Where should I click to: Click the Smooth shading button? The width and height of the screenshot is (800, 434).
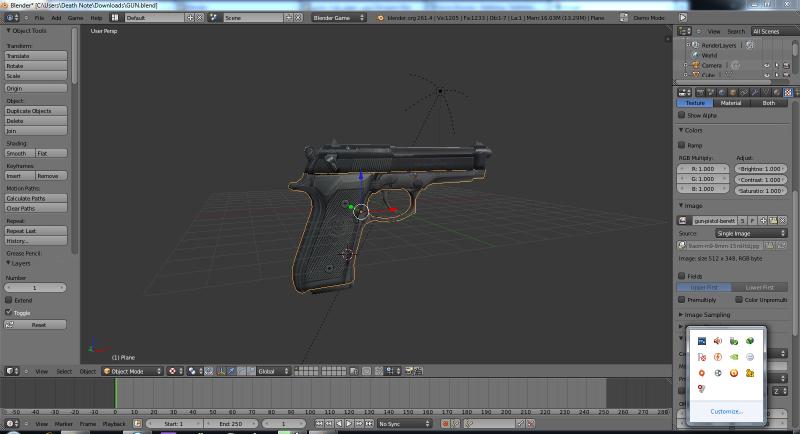pos(20,153)
